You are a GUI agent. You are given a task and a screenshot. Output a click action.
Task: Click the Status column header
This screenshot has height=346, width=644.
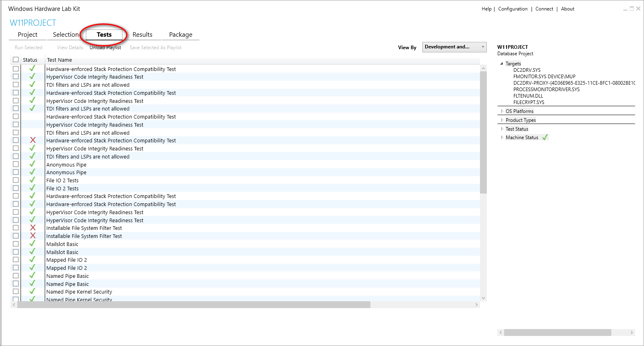click(x=30, y=60)
